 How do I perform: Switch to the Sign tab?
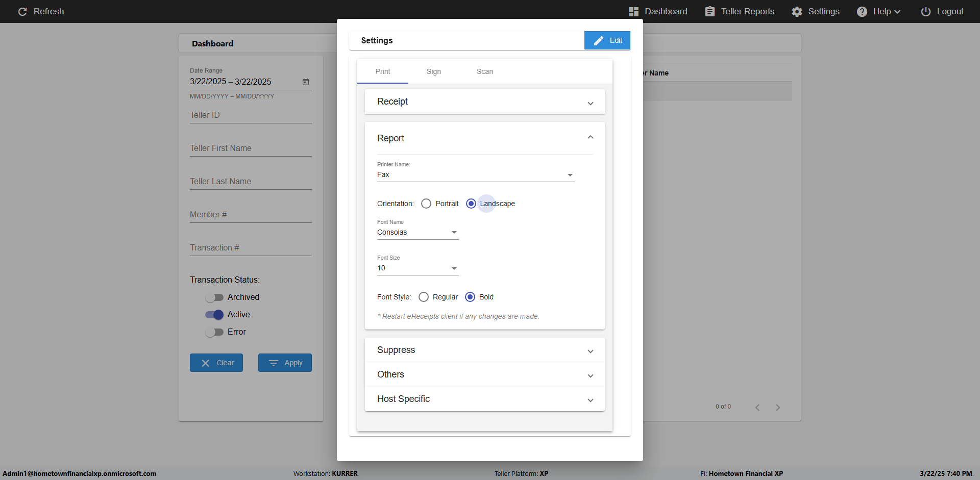point(434,71)
